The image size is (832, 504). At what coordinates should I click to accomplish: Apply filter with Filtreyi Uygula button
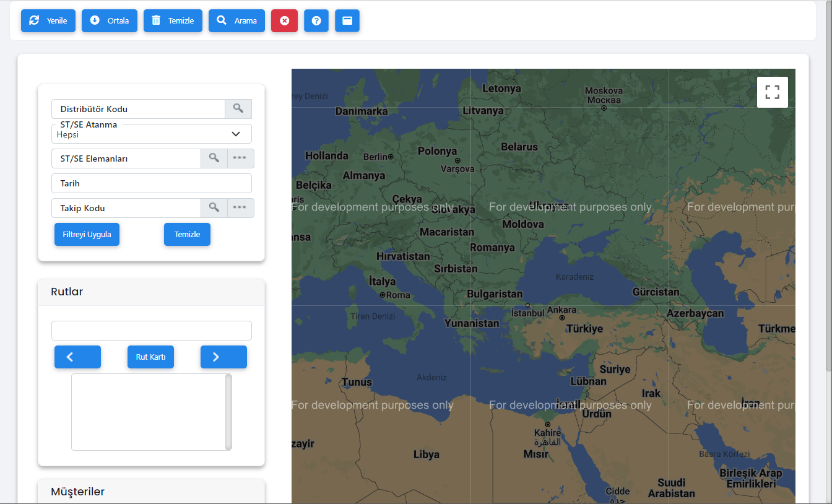click(x=87, y=235)
